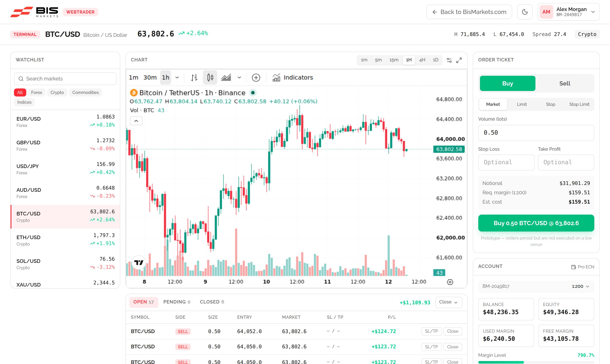The width and height of the screenshot is (610, 364).
Task: Select 1D timeframe
Action: coord(435,60)
